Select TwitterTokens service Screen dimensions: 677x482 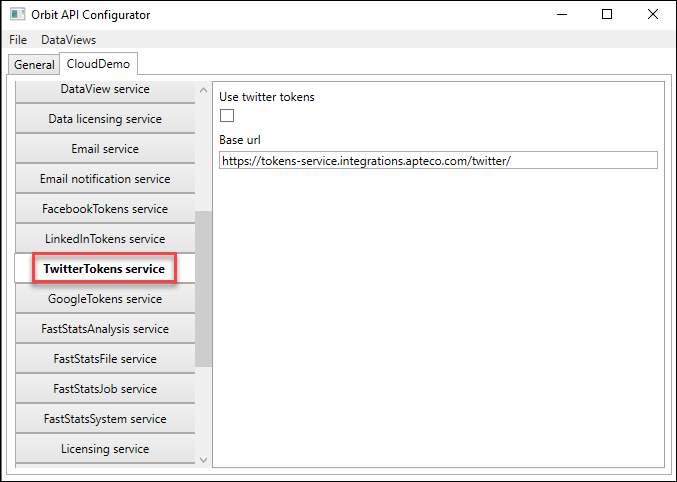coord(104,269)
